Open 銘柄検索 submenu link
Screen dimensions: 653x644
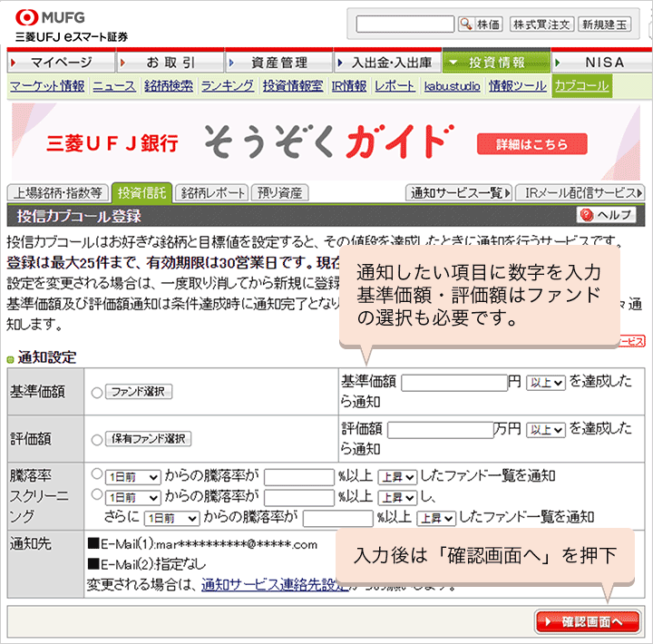169,86
